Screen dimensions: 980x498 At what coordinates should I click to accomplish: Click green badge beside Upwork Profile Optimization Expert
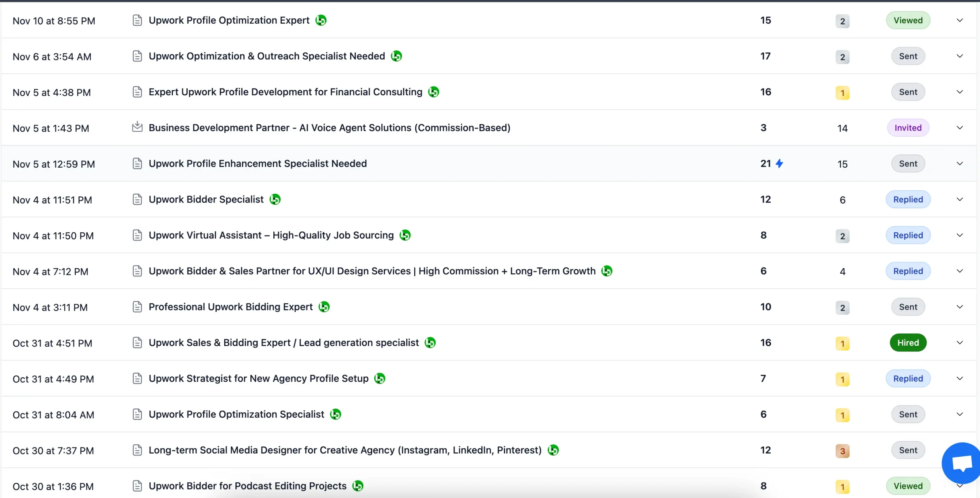321,20
